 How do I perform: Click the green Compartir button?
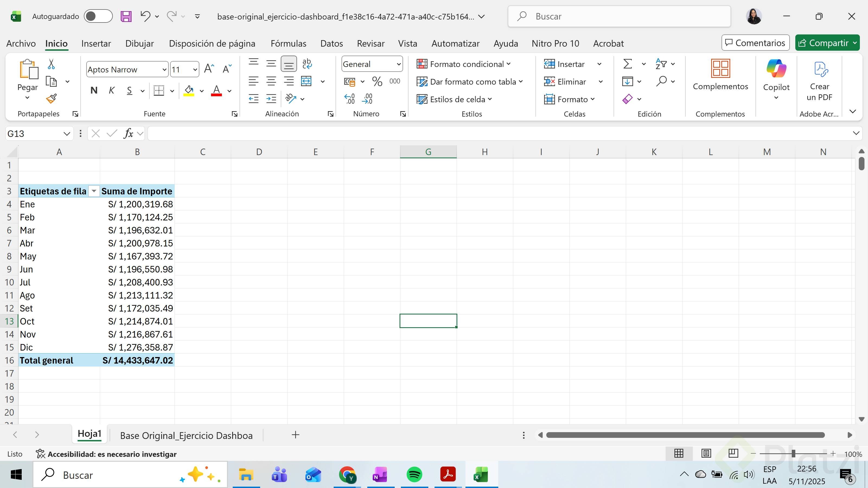[822, 43]
